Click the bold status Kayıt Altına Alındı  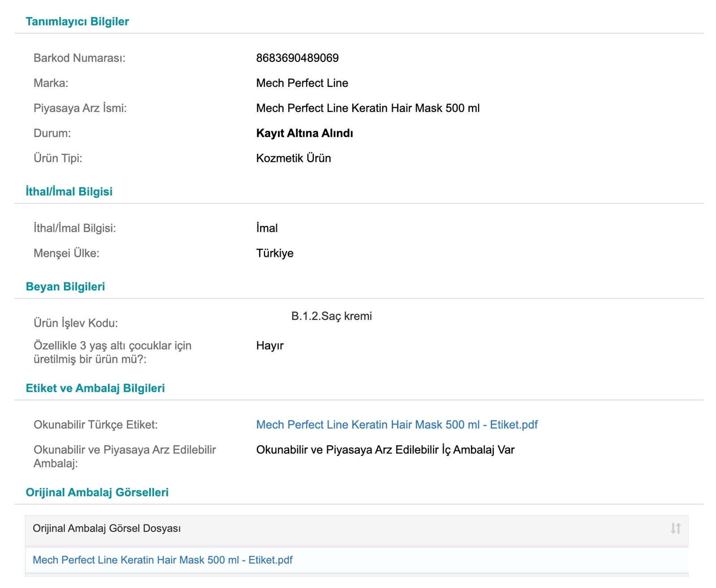304,133
